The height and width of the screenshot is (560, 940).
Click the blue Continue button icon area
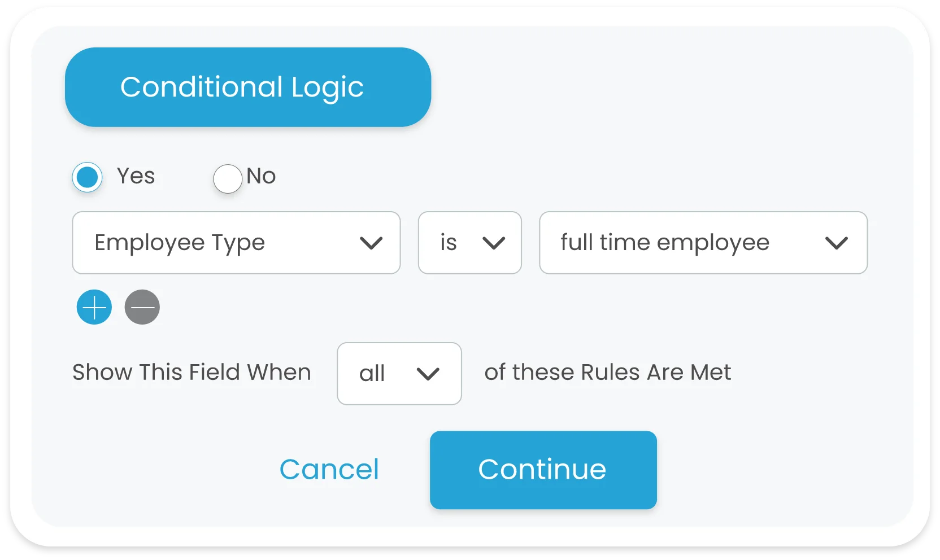tap(542, 470)
